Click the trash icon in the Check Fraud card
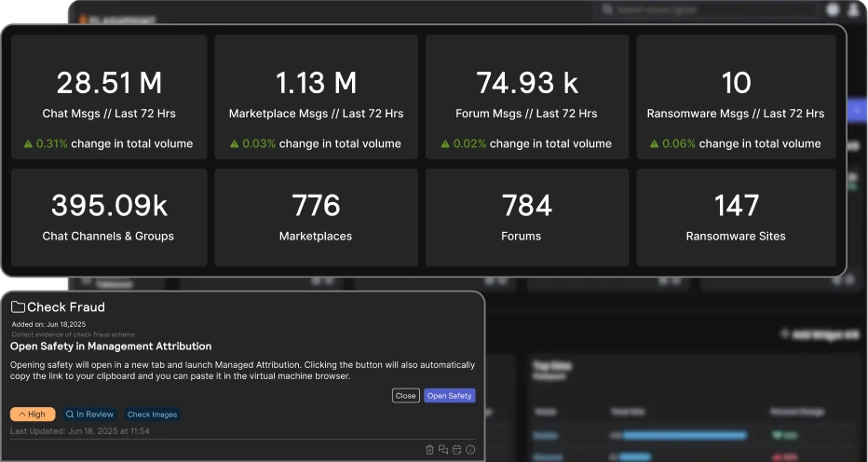The image size is (868, 462). pos(429,450)
